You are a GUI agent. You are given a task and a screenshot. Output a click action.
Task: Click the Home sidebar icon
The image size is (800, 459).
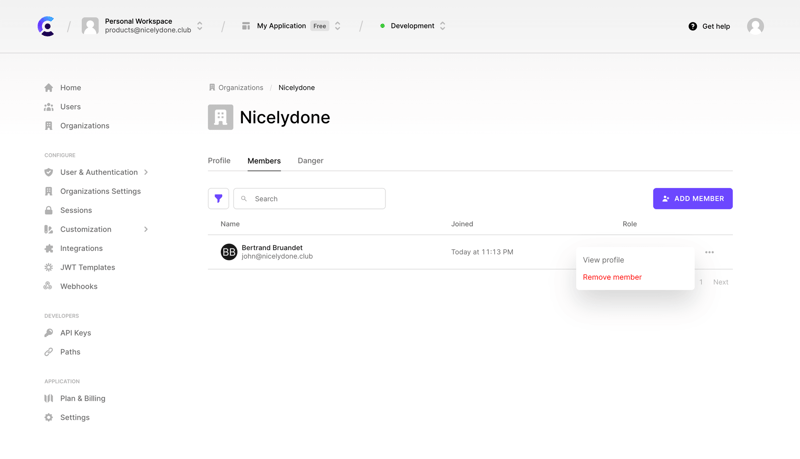click(x=48, y=88)
